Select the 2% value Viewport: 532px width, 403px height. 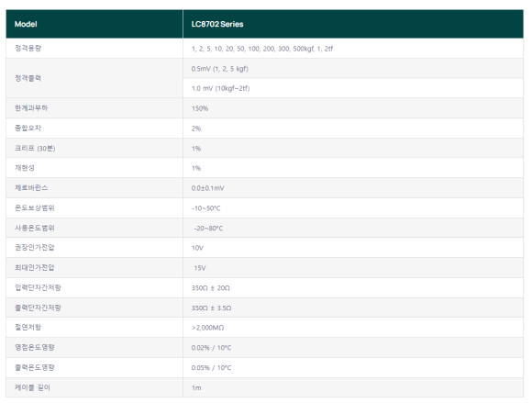(196, 129)
